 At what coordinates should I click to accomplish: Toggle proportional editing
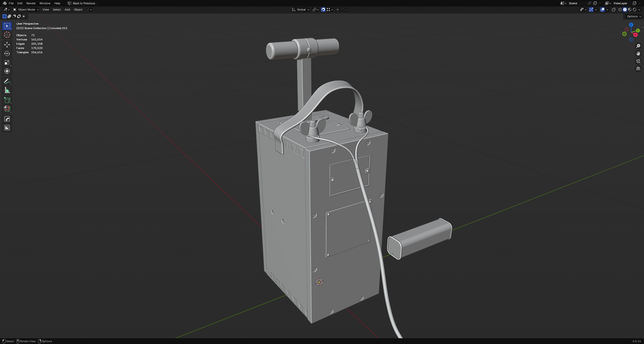[x=338, y=10]
